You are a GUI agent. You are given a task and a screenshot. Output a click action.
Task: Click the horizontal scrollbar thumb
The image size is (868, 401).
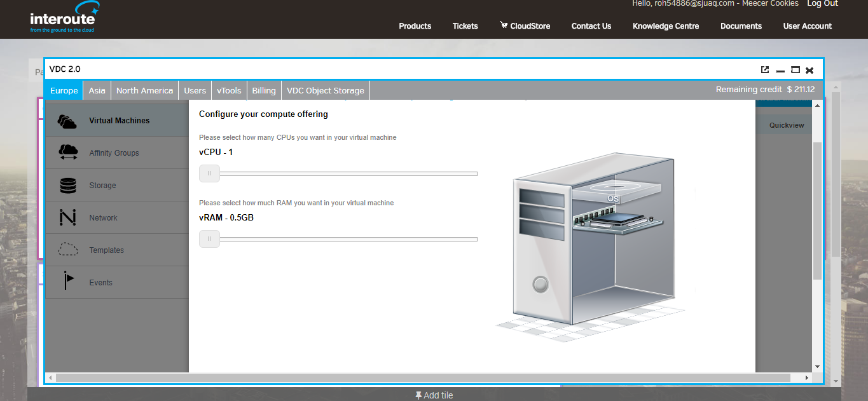[x=423, y=377]
